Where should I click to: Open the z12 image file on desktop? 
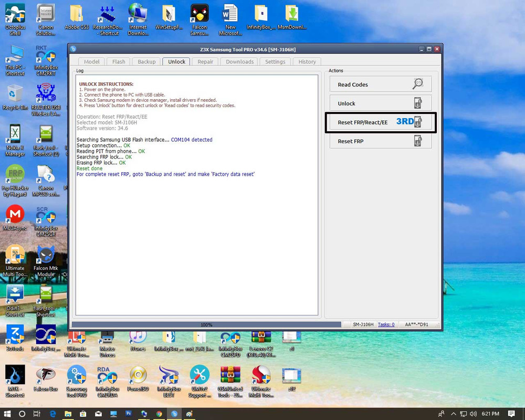(x=292, y=379)
